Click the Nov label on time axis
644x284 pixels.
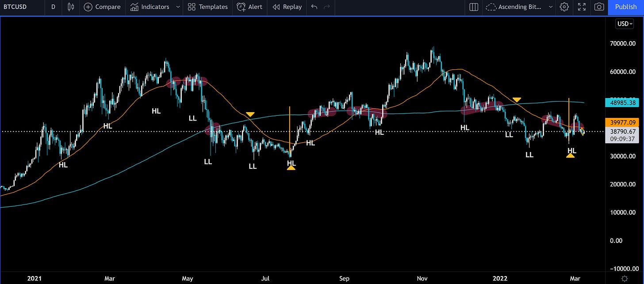[x=422, y=278]
